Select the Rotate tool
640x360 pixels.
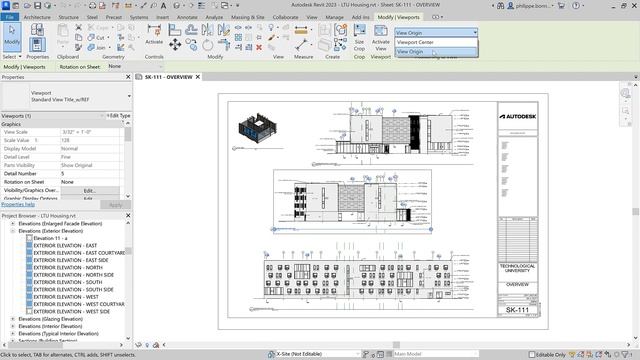(207, 45)
